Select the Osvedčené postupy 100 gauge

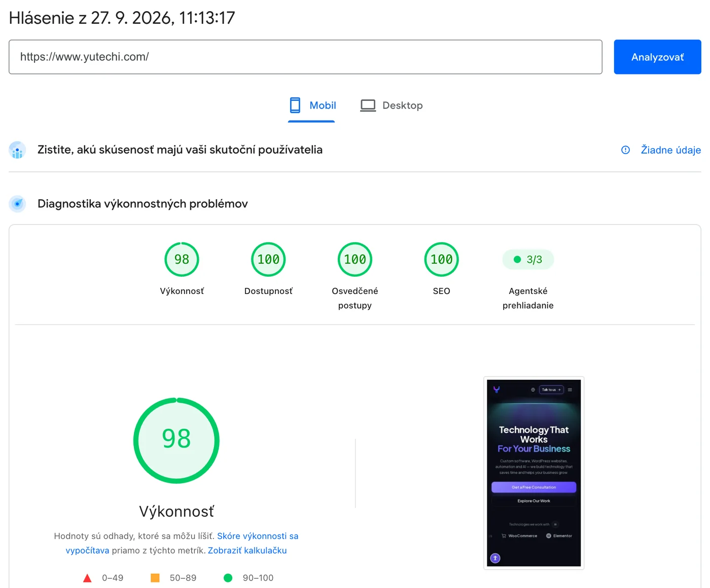click(x=355, y=260)
